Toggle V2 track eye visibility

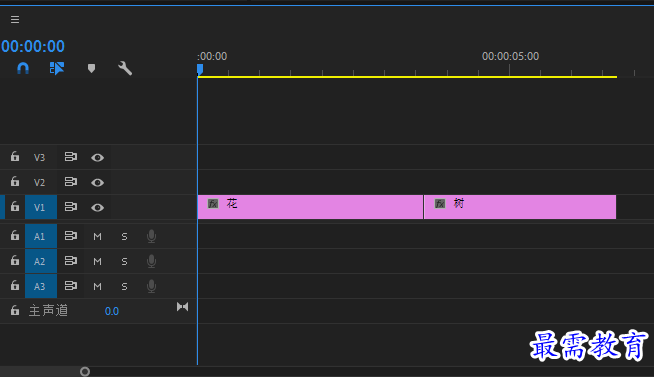98,182
